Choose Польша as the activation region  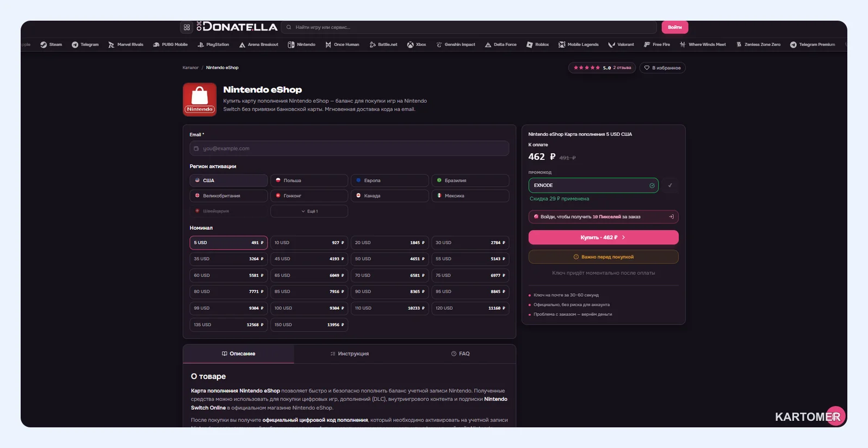point(309,181)
